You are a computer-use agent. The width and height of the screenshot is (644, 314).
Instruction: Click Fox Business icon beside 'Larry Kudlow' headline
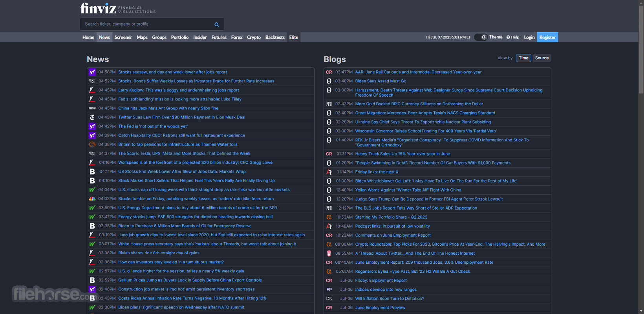point(92,90)
